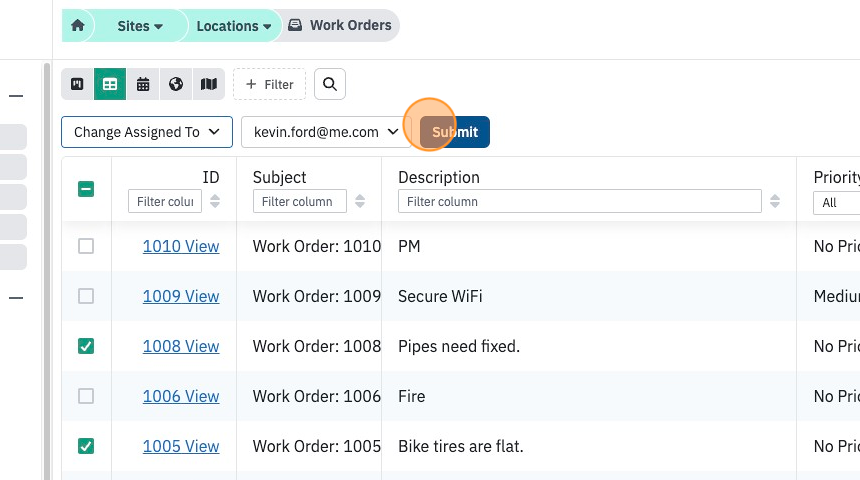Open the Sites breadcrumb dropdown
The image size is (860, 480).
[x=140, y=26]
